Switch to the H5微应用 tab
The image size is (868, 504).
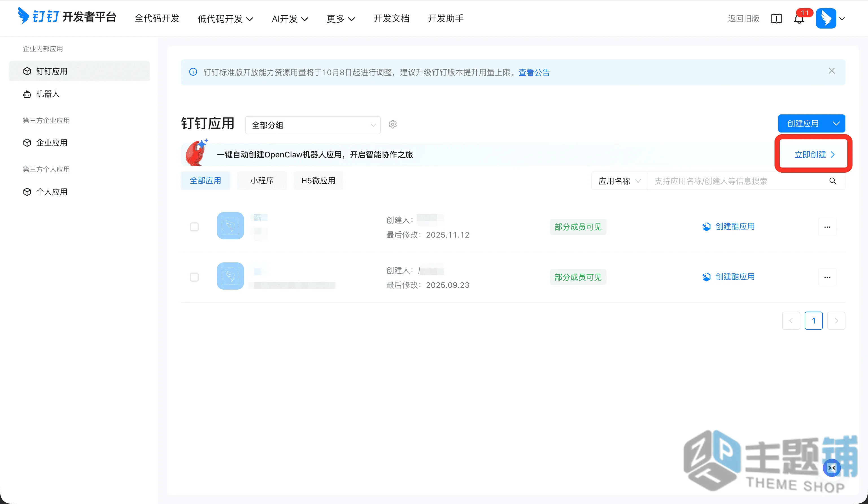[318, 180]
